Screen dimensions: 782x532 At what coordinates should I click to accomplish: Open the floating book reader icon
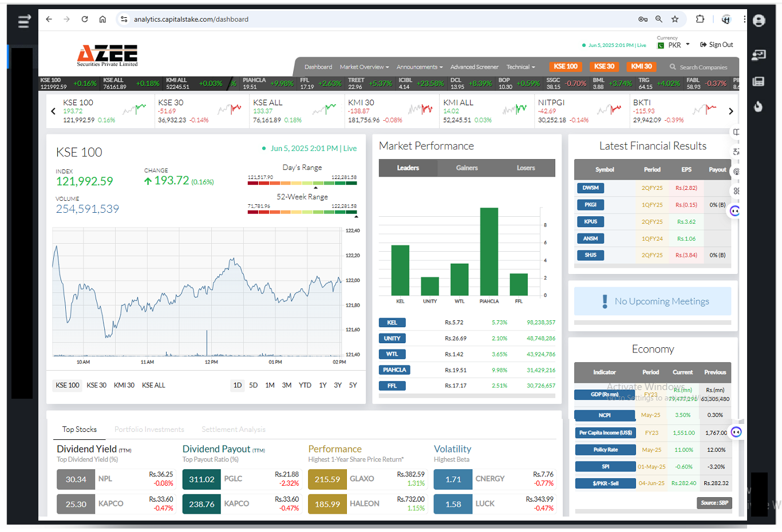click(736, 132)
